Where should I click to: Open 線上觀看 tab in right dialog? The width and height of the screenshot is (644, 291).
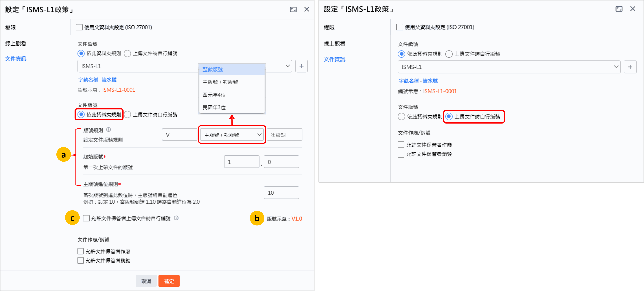pos(334,43)
